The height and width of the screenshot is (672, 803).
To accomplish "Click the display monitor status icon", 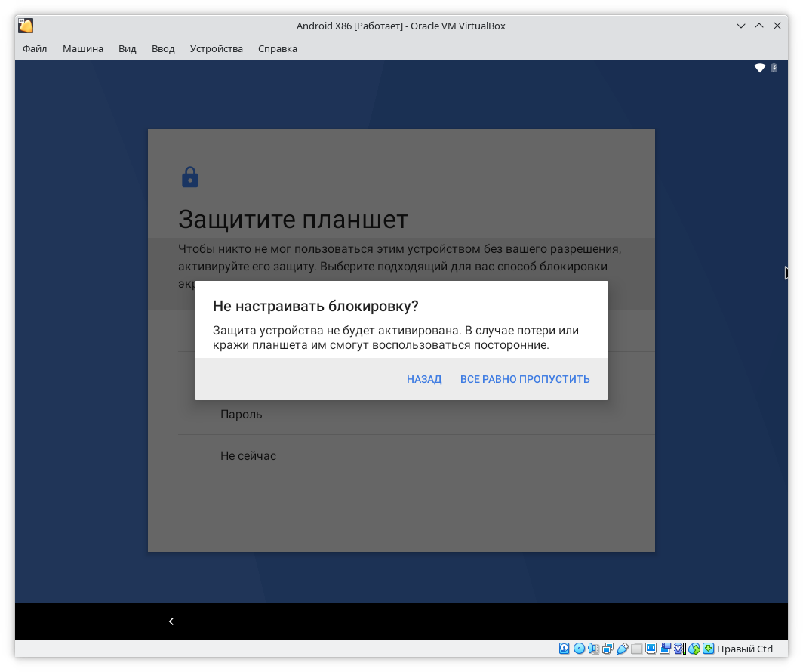I will pos(651,649).
